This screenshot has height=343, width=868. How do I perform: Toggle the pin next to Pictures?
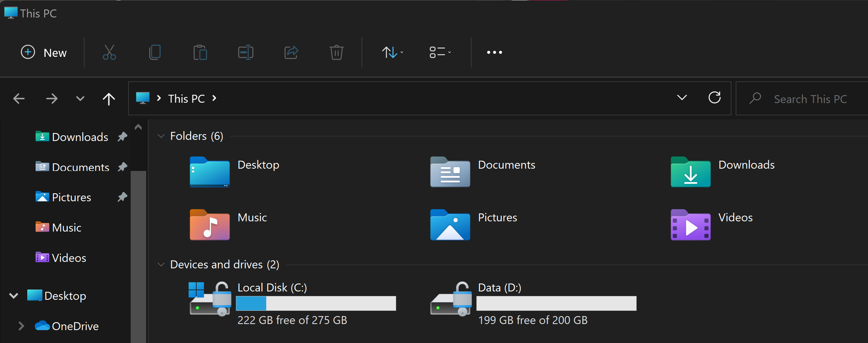122,197
